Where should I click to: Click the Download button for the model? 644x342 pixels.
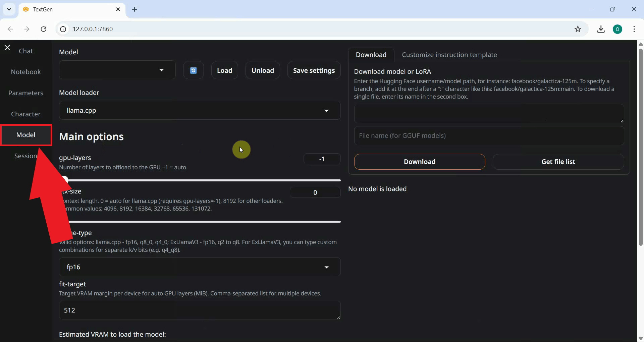[x=419, y=162]
